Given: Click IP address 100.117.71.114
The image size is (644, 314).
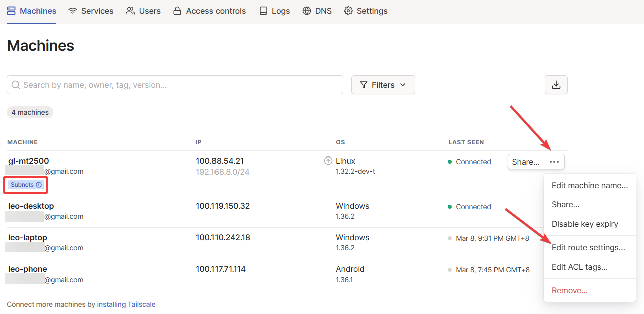Looking at the screenshot, I should [221, 269].
